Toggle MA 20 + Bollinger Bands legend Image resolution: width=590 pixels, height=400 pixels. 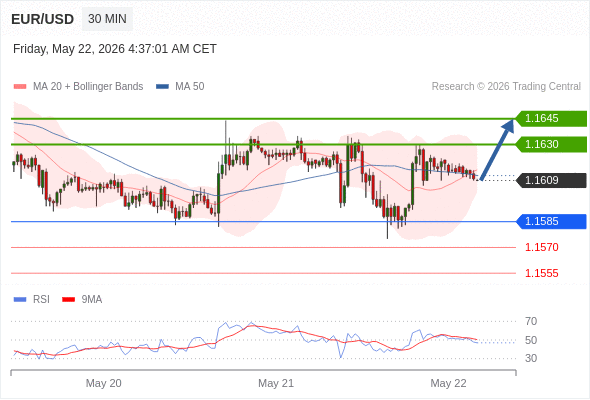click(x=78, y=87)
